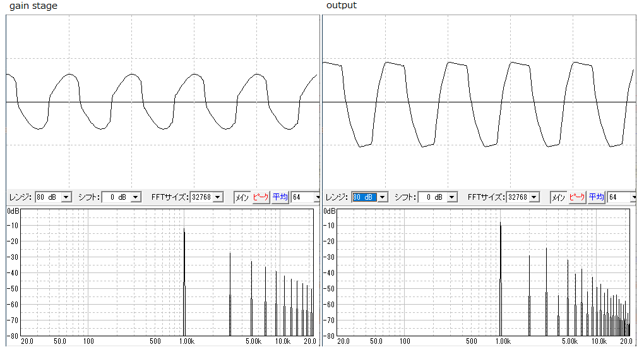Click the -30 axis label in output spectrum
The height and width of the screenshot is (354, 644).
click(330, 257)
